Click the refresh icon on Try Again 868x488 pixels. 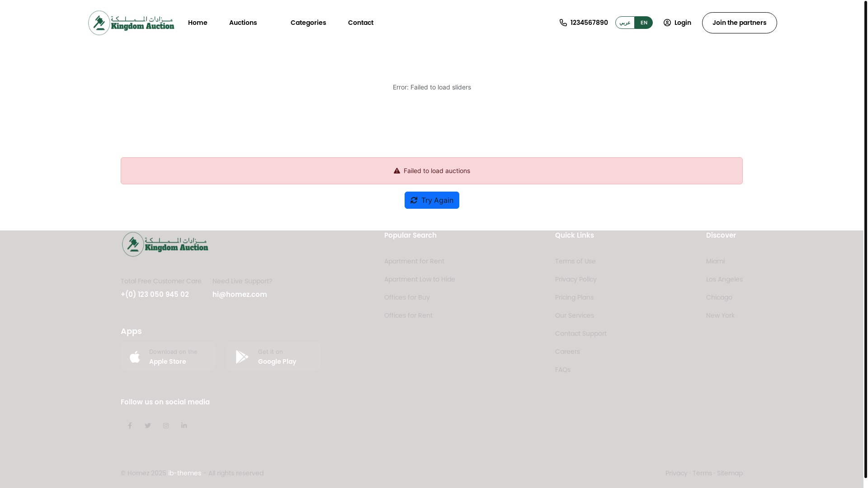coord(414,200)
